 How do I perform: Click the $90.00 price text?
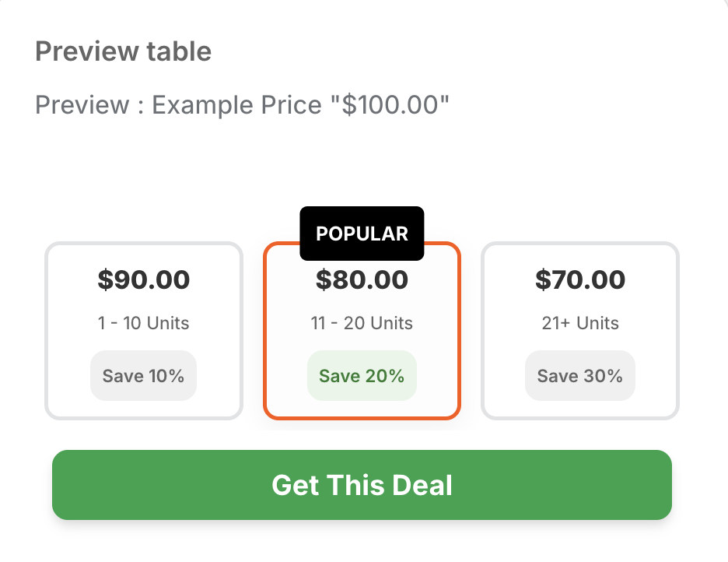143,279
